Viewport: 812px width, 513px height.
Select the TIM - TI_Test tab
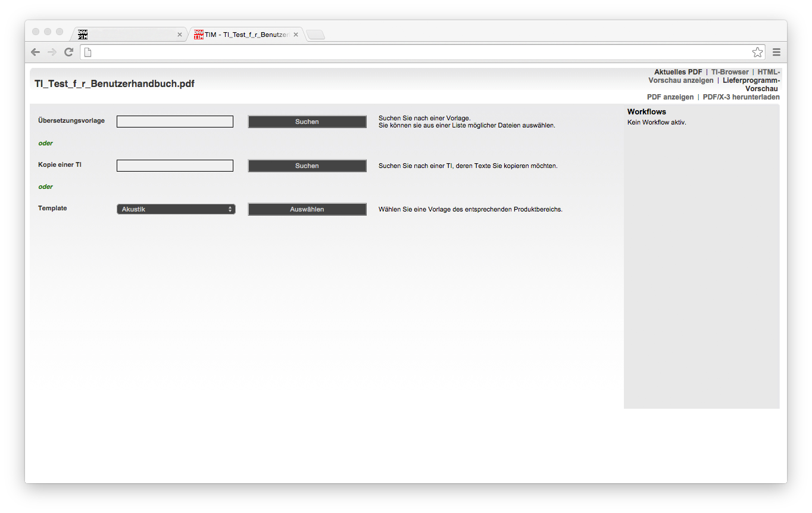click(244, 35)
